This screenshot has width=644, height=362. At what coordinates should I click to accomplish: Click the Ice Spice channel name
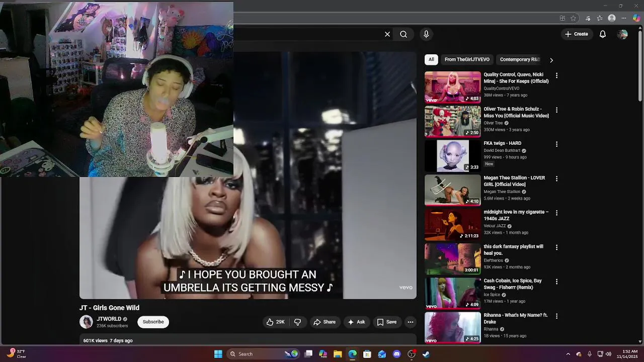(x=492, y=295)
